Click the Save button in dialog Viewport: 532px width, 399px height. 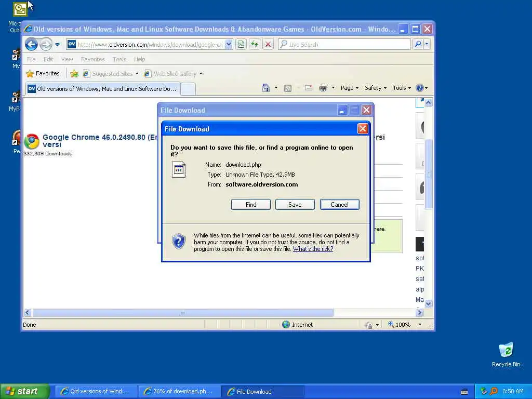pyautogui.click(x=295, y=205)
